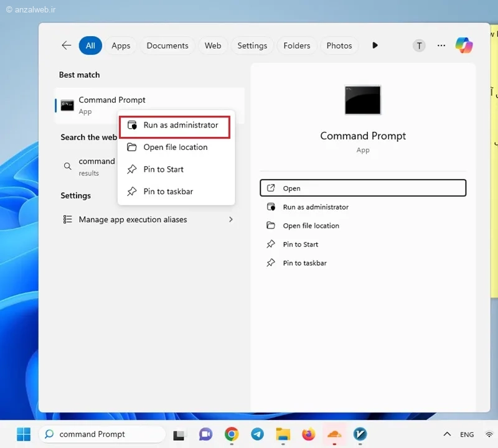Open Telegram from the taskbar

pos(257,434)
